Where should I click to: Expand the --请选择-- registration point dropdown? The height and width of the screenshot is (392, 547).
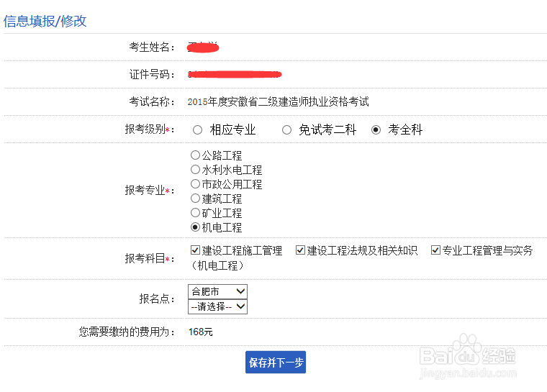tap(217, 306)
